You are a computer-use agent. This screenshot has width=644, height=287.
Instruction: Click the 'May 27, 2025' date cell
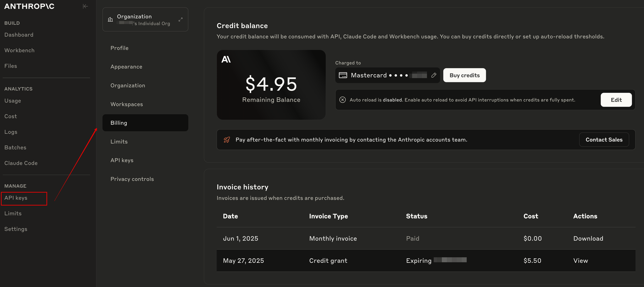[x=243, y=261]
